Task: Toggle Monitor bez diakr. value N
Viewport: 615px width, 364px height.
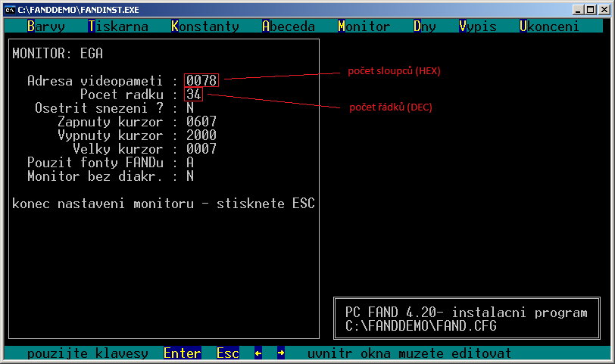Action: (190, 176)
